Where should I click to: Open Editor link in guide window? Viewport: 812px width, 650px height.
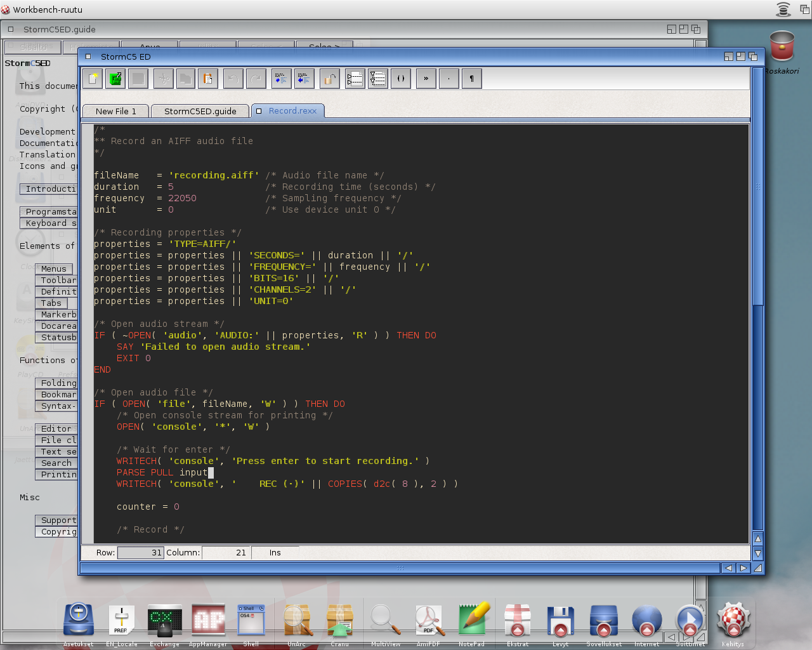(56, 428)
